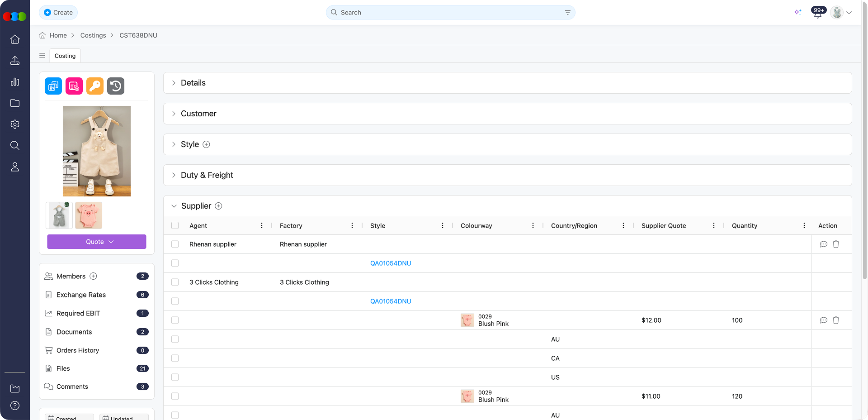
Task: Tick the 3 Clicks Clothing row checkbox
Action: (x=175, y=282)
